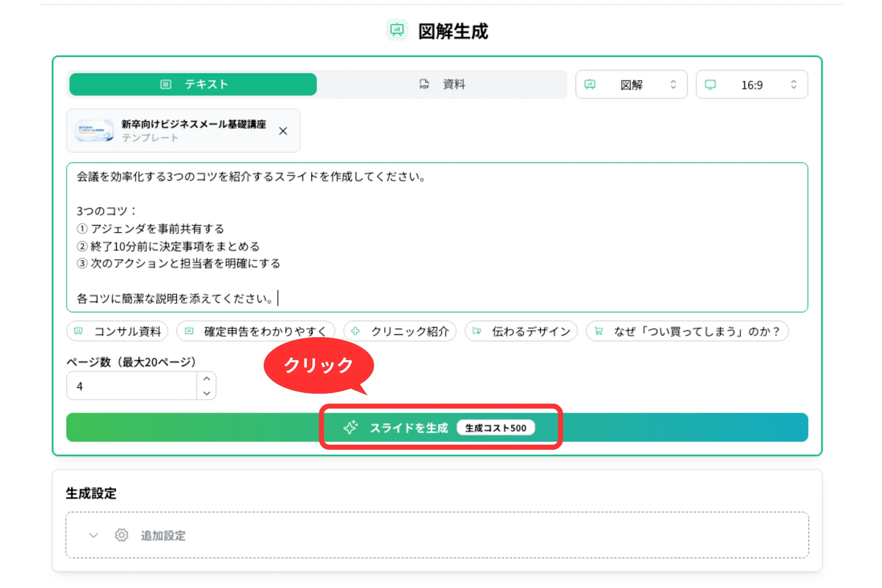Viewport: 882px width, 588px height.
Task: Click the line ① アジェンダを事前共有する
Action: click(150, 229)
